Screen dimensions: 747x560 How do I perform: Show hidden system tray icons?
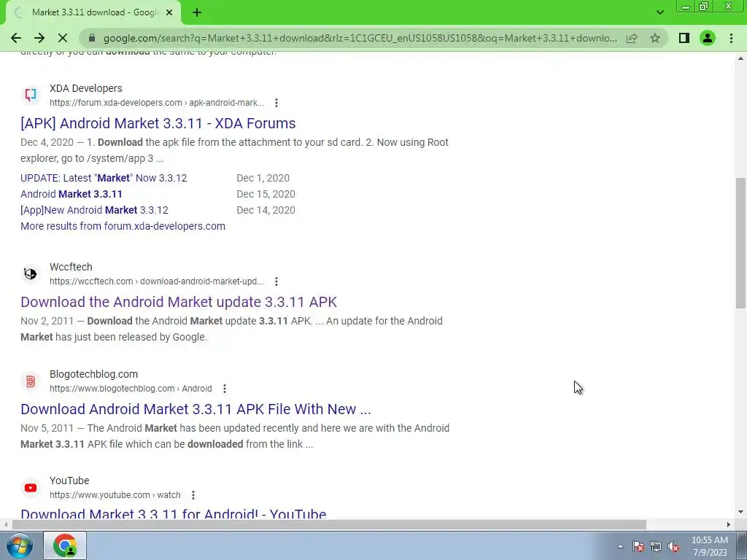tap(620, 547)
